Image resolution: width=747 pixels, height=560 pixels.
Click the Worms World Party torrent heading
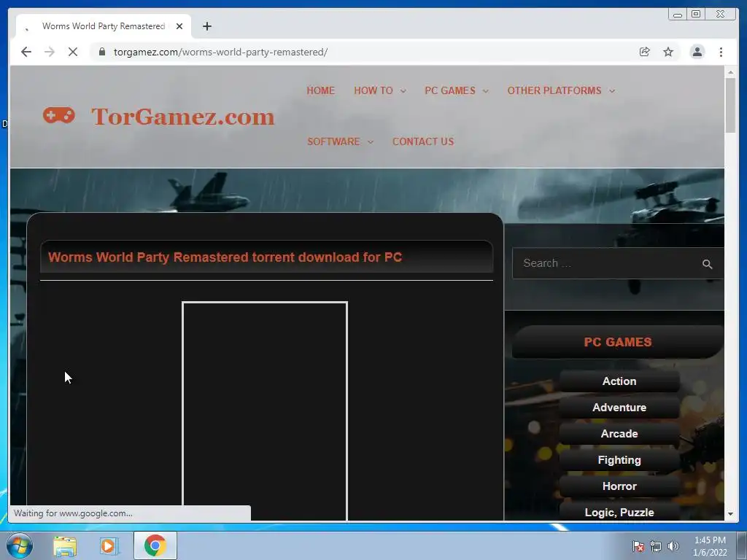(x=225, y=257)
